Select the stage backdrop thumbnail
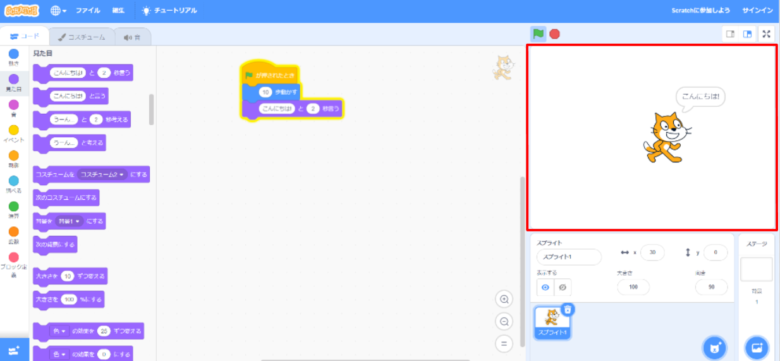Viewport: 780px width, 361px height. [x=756, y=269]
